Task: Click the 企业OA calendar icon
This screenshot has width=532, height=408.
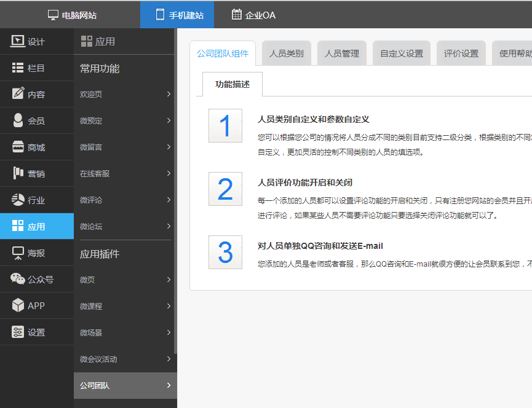Action: (x=237, y=14)
